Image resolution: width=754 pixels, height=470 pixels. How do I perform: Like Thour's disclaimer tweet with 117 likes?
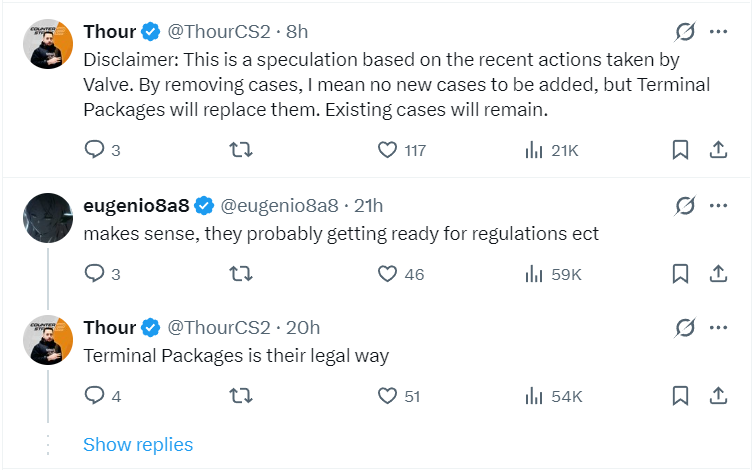pyautogui.click(x=388, y=150)
